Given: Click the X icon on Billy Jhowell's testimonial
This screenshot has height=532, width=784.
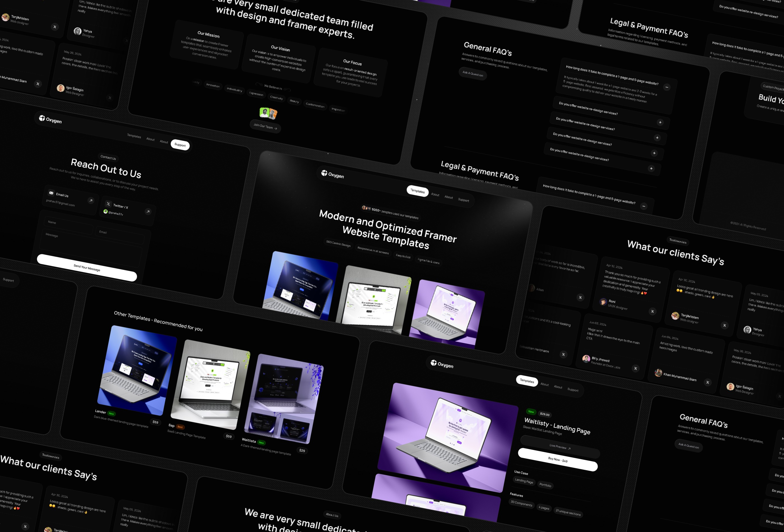Looking at the screenshot, I should point(635,368).
